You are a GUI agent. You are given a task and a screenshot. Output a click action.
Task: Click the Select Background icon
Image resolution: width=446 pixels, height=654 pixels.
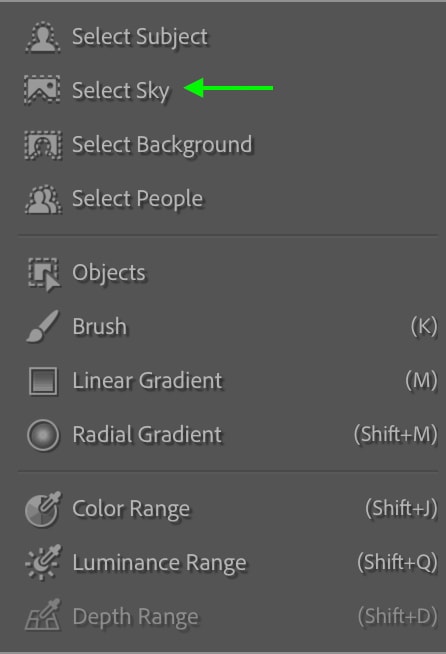coord(43,145)
